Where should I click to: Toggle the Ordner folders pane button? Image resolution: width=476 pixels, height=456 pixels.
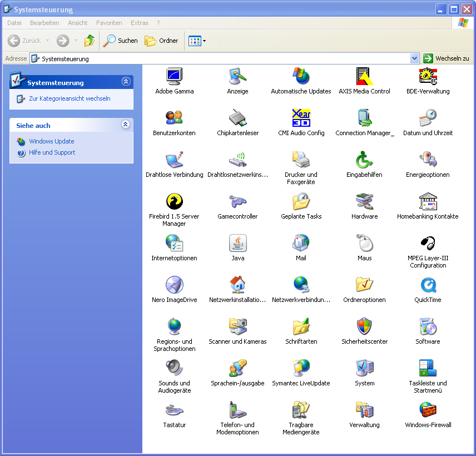pyautogui.click(x=161, y=41)
